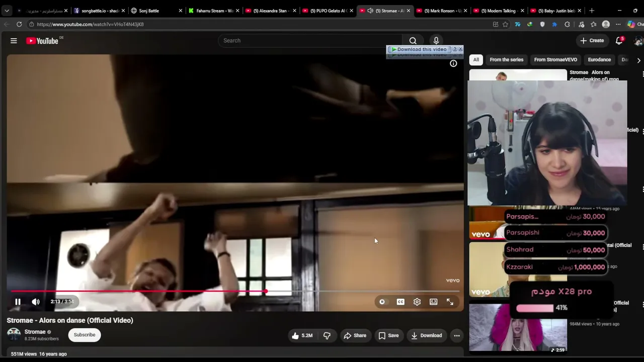Open the tab search dropdown in browser
644x362 pixels.
point(7,11)
